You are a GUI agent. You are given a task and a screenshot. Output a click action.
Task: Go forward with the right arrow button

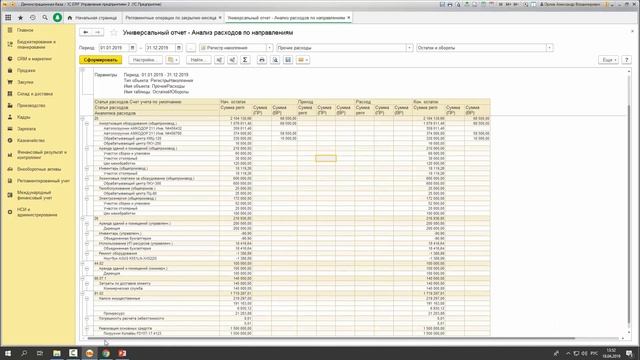point(98,32)
